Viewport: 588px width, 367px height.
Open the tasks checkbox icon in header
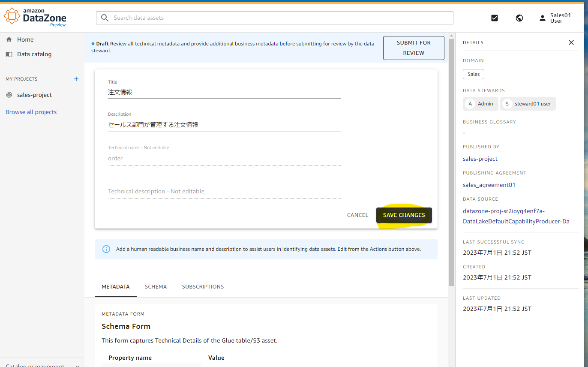(495, 18)
